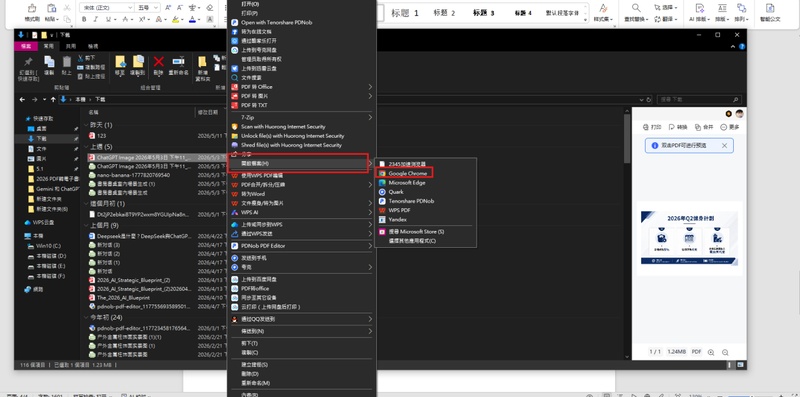Image resolution: width=800 pixels, height=397 pixels.
Task: Click the scissors cut icon in Explorer ribbon
Action: pos(81,58)
